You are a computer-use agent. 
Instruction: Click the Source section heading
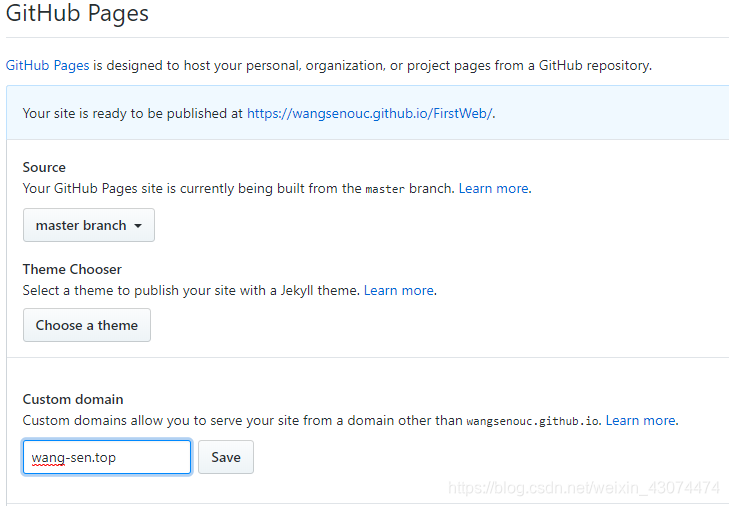pos(44,167)
